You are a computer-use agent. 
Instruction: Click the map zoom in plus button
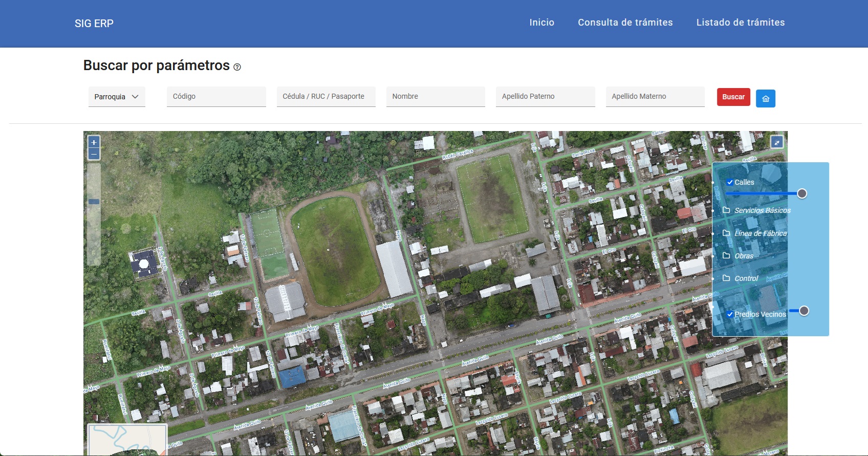(x=94, y=142)
